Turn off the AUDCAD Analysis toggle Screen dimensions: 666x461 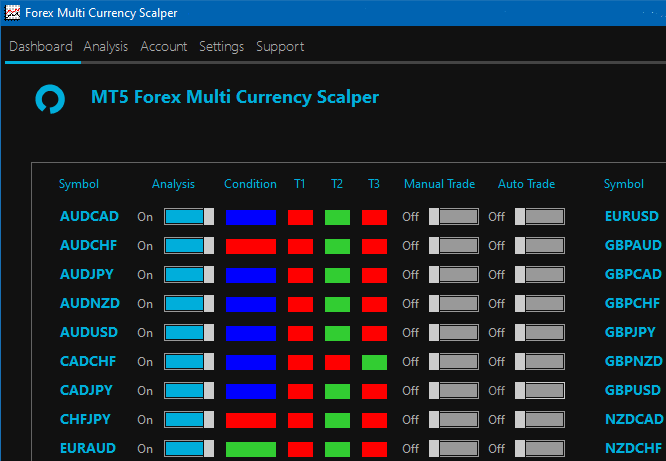189,217
